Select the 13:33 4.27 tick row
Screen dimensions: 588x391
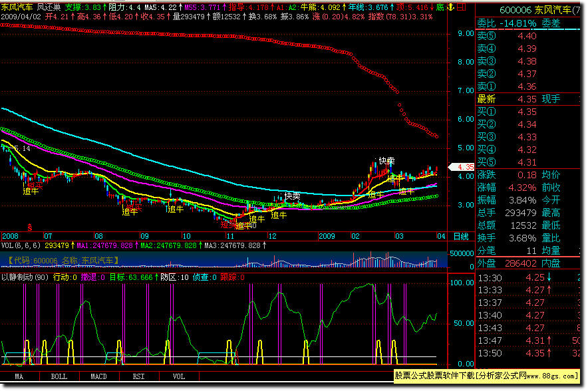(528, 290)
